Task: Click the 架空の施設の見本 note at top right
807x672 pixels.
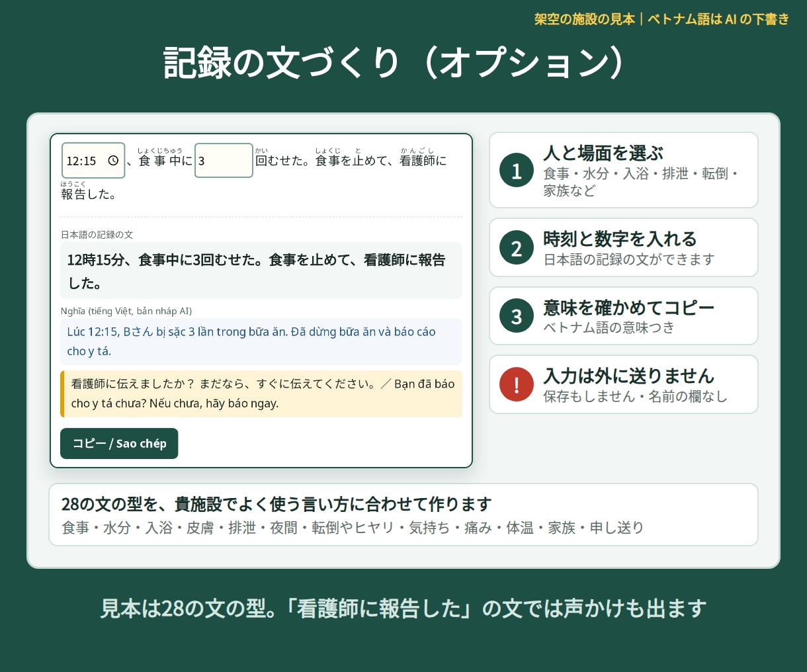Action: 661,19
